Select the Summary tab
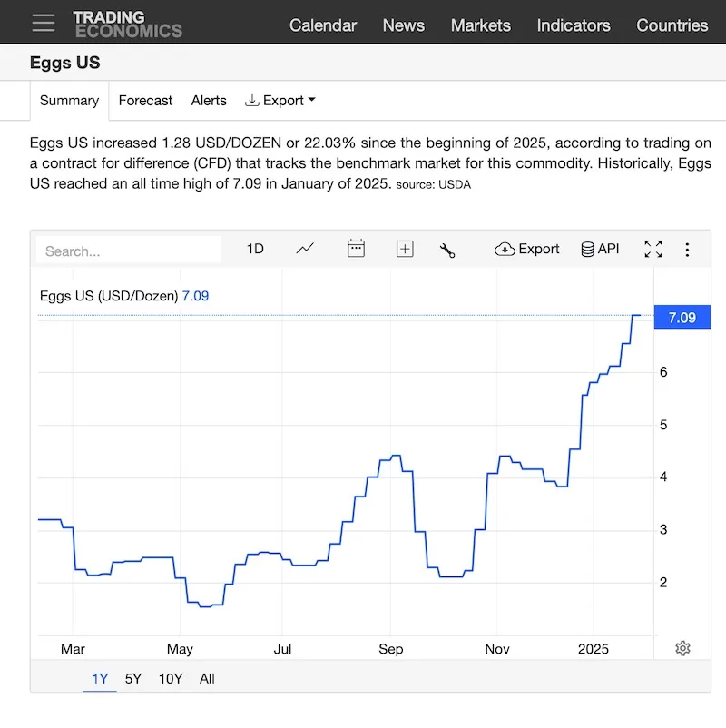The width and height of the screenshot is (726, 728). click(x=69, y=100)
